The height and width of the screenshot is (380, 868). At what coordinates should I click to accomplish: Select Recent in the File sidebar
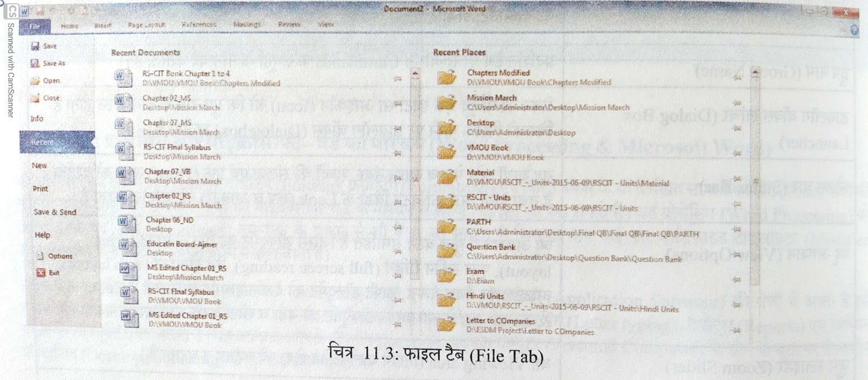(x=58, y=142)
